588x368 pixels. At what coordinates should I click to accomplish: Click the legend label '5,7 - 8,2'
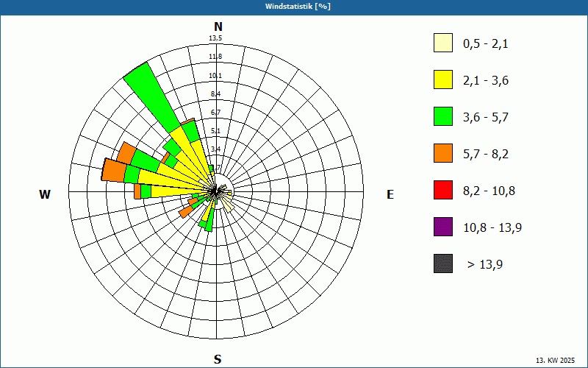(486, 155)
